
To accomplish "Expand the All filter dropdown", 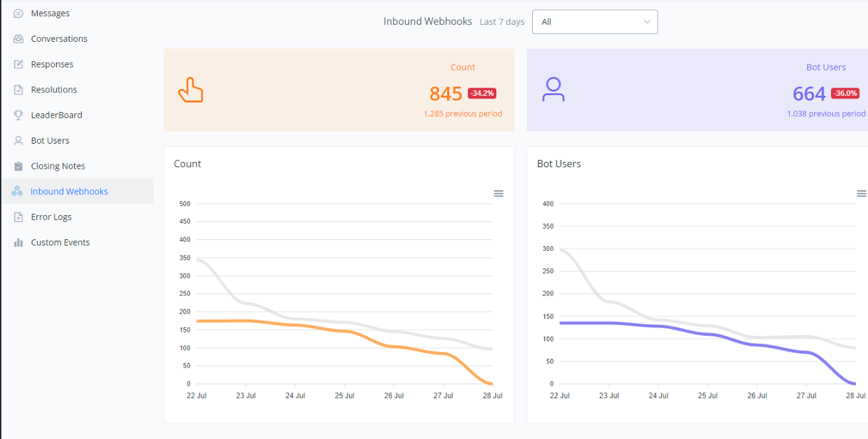I will [594, 22].
